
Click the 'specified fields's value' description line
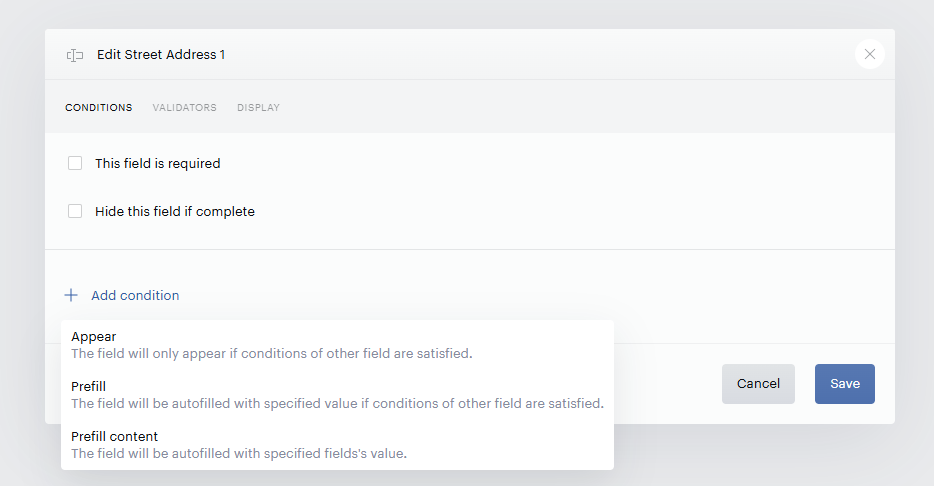pyautogui.click(x=239, y=454)
